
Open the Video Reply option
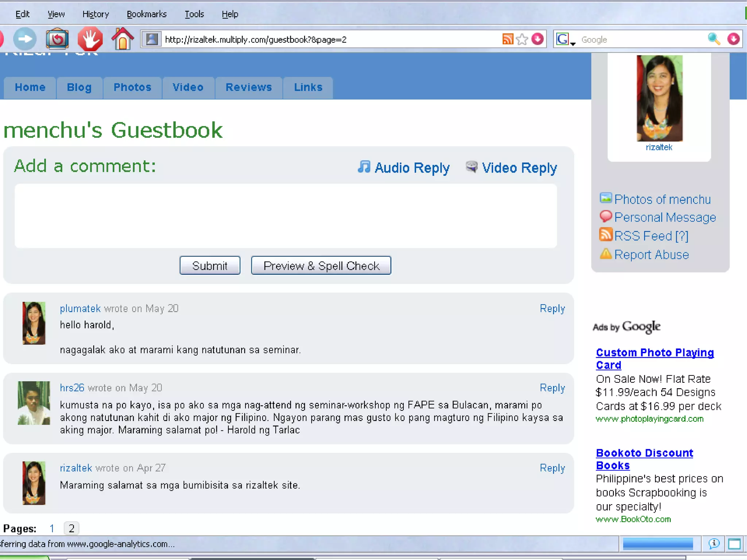tap(512, 168)
